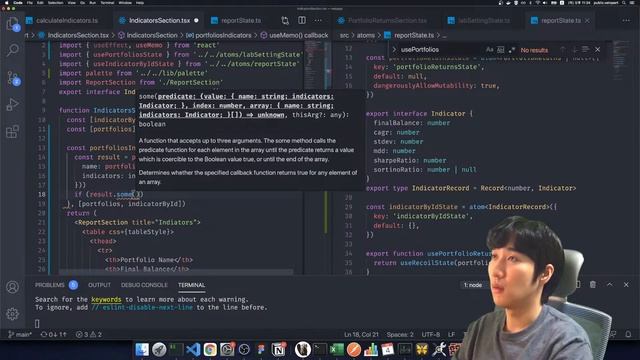Select the TERMINAL panel tab

point(191,285)
